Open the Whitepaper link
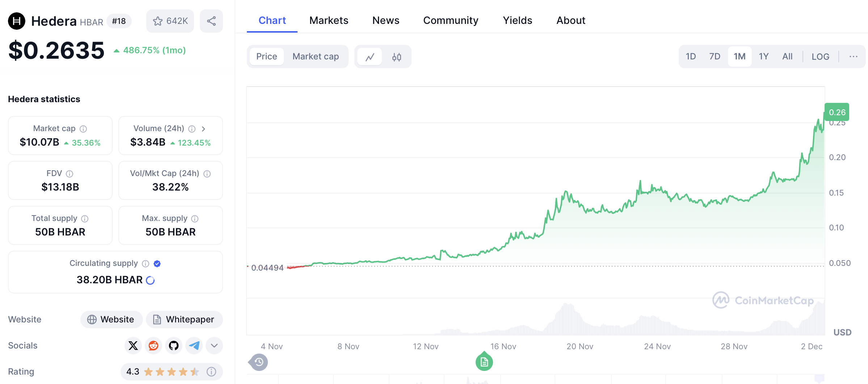This screenshot has width=868, height=384. coord(184,320)
